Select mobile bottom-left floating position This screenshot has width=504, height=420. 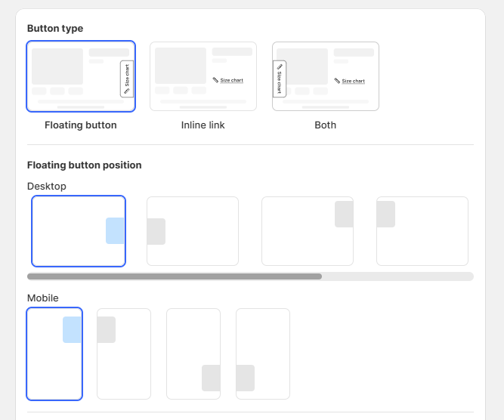pyautogui.click(x=263, y=354)
